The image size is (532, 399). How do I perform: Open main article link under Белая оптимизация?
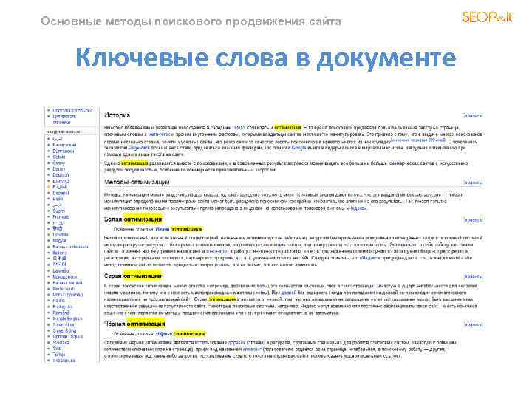pyautogui.click(x=179, y=229)
